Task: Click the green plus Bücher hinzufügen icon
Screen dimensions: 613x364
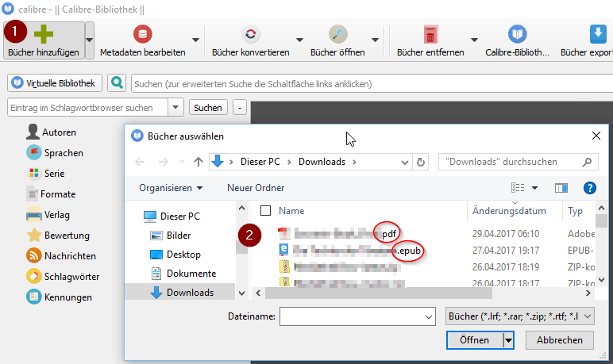Action: [x=44, y=34]
